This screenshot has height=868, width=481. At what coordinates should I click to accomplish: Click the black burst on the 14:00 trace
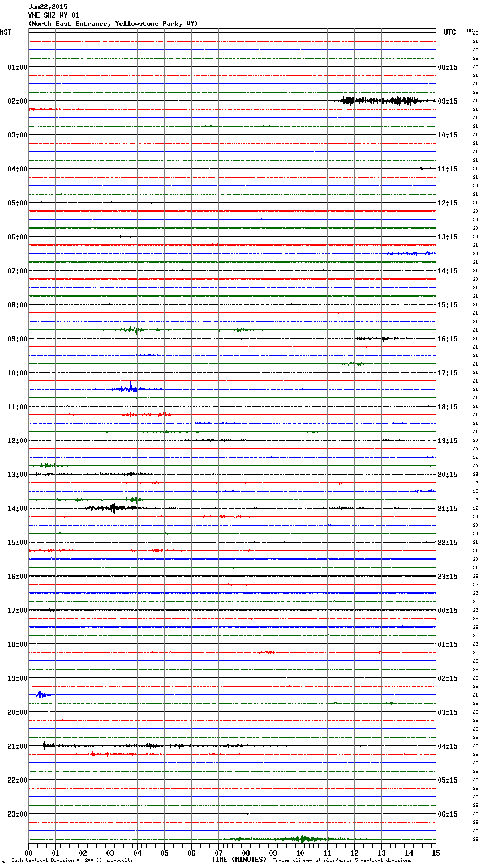(113, 508)
